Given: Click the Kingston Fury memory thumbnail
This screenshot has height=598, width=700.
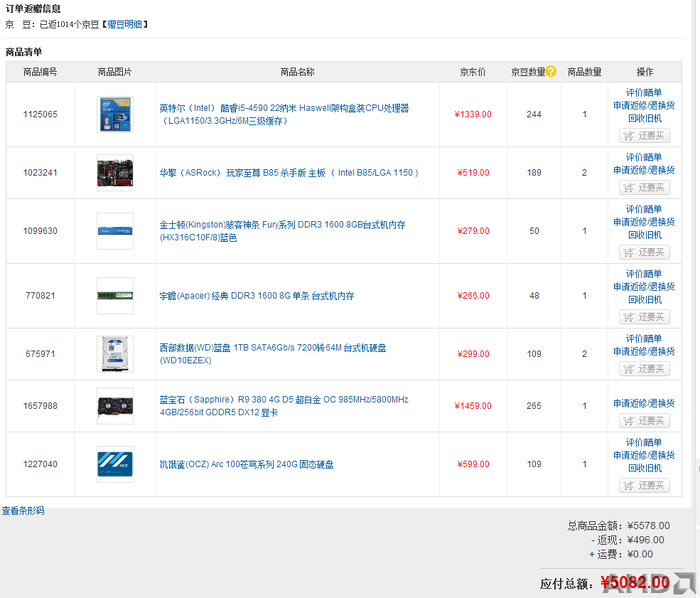Looking at the screenshot, I should click(x=115, y=231).
